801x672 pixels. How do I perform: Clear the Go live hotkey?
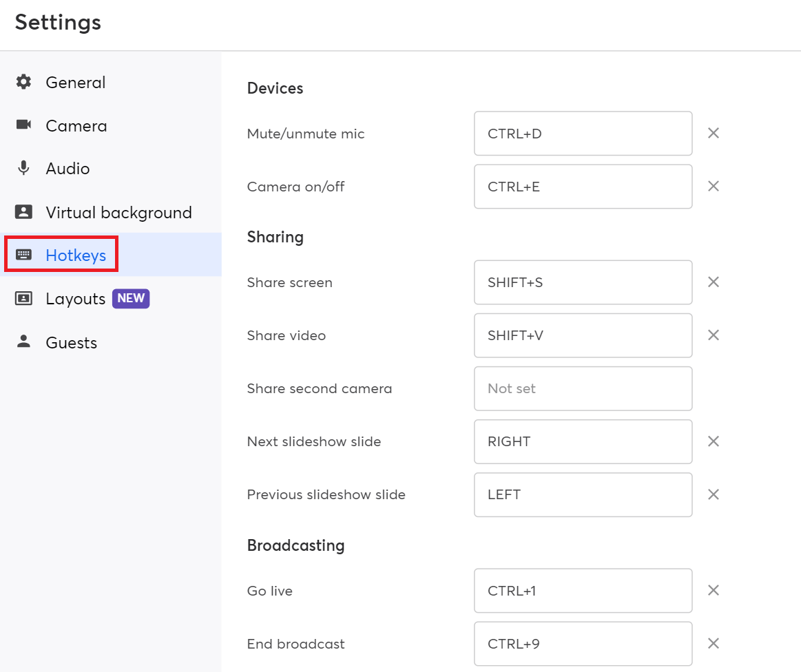714,591
